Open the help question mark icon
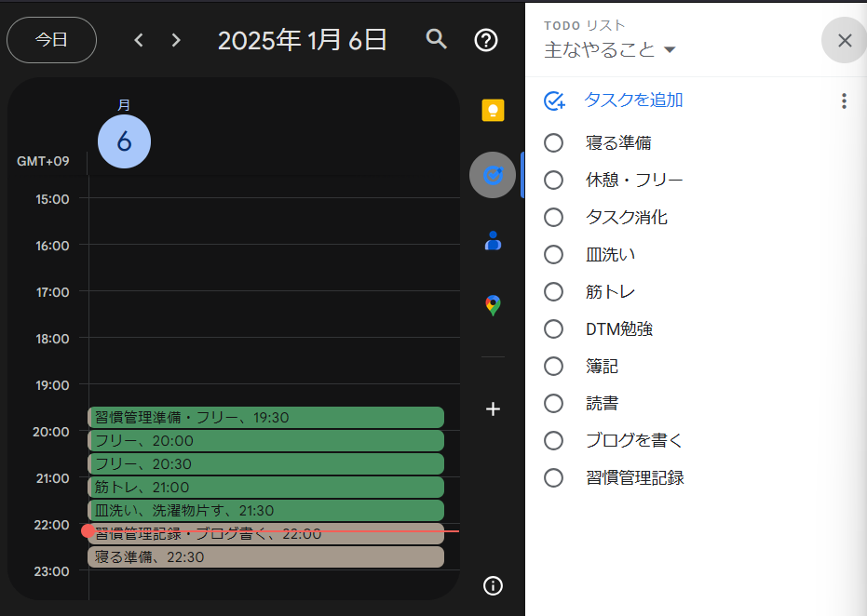The image size is (867, 616). tap(486, 40)
